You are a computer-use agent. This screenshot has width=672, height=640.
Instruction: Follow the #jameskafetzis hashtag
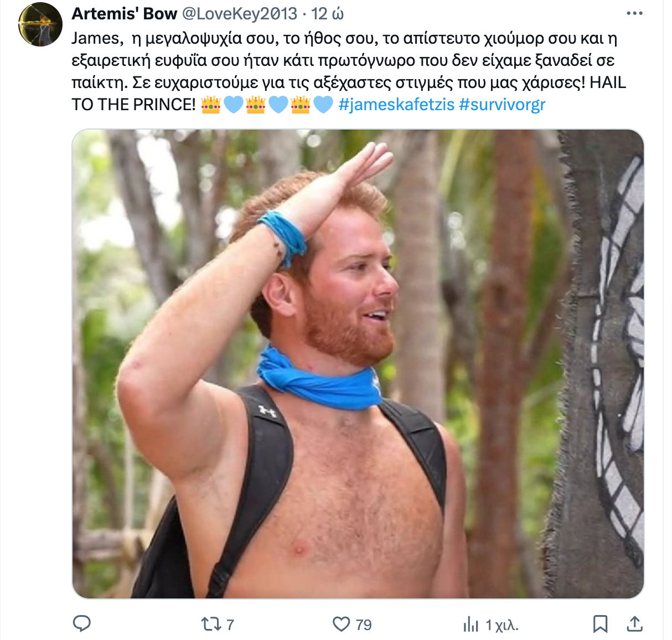click(396, 104)
